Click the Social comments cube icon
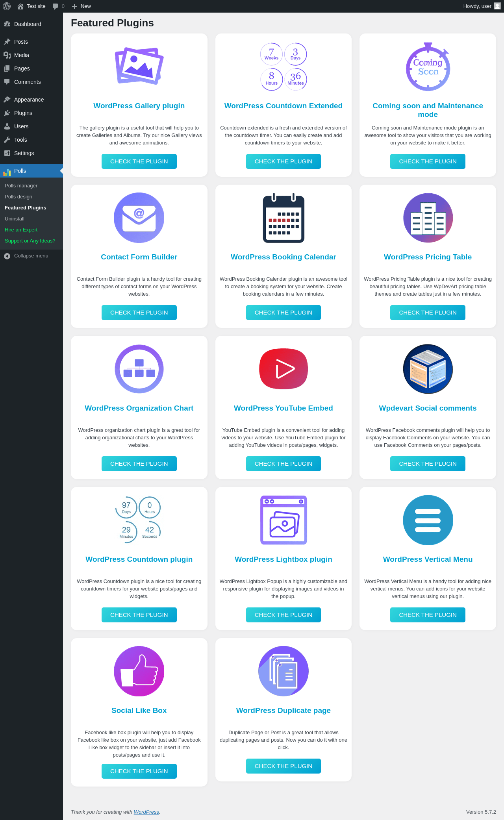Image resolution: width=504 pixels, height=820 pixels. pyautogui.click(x=428, y=369)
